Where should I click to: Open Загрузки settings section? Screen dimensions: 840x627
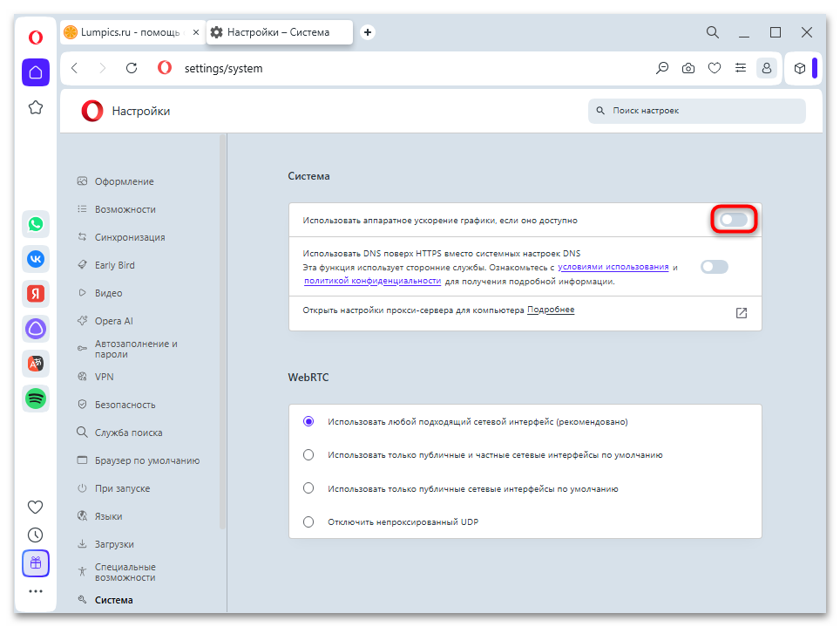coord(115,544)
